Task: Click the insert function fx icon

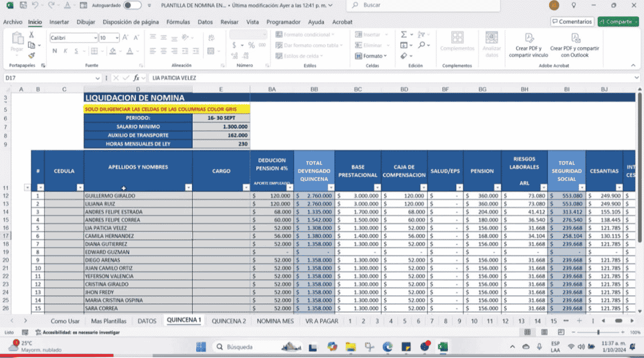Action: [137, 78]
